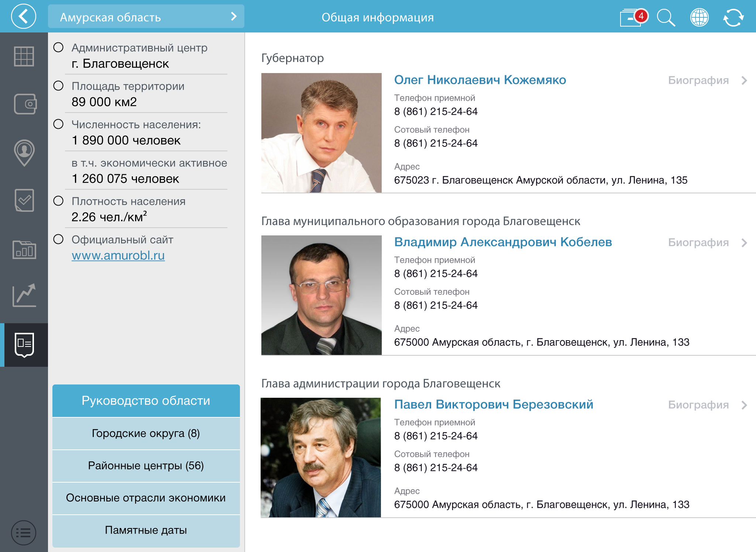Open Павел Викторович Березовский profile name
The height and width of the screenshot is (552, 756).
(x=494, y=404)
